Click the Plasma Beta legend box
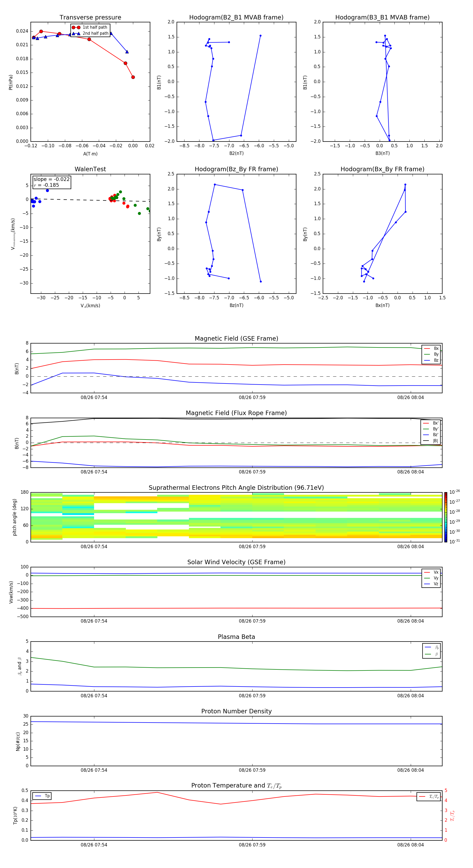This screenshot has width=473, height=868. 431,651
